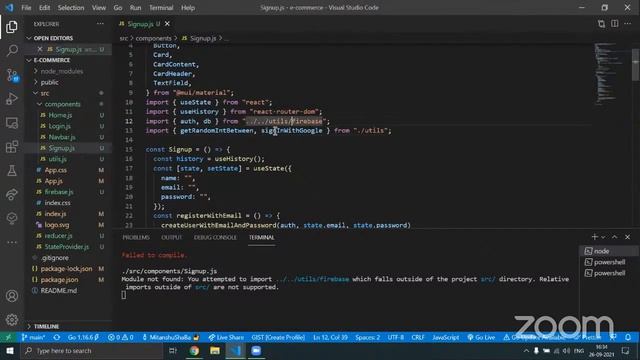The width and height of the screenshot is (640, 360).
Task: Open Chrome from the taskbar
Action: click(x=194, y=351)
